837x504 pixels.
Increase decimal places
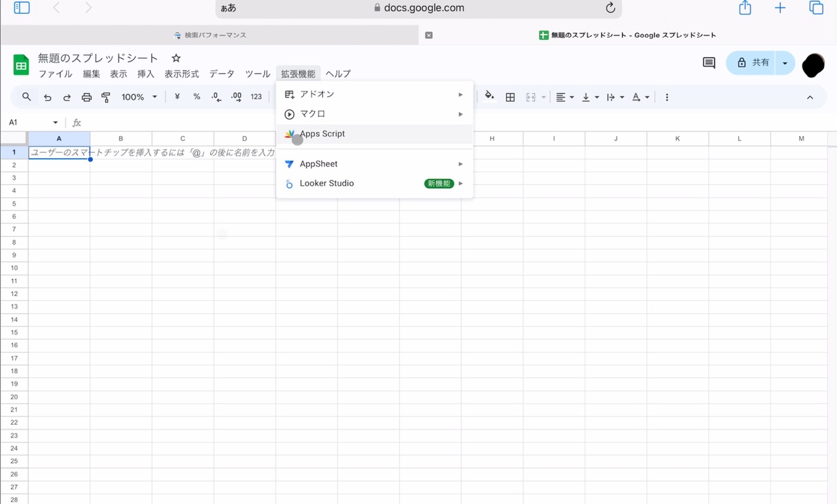[x=237, y=97]
